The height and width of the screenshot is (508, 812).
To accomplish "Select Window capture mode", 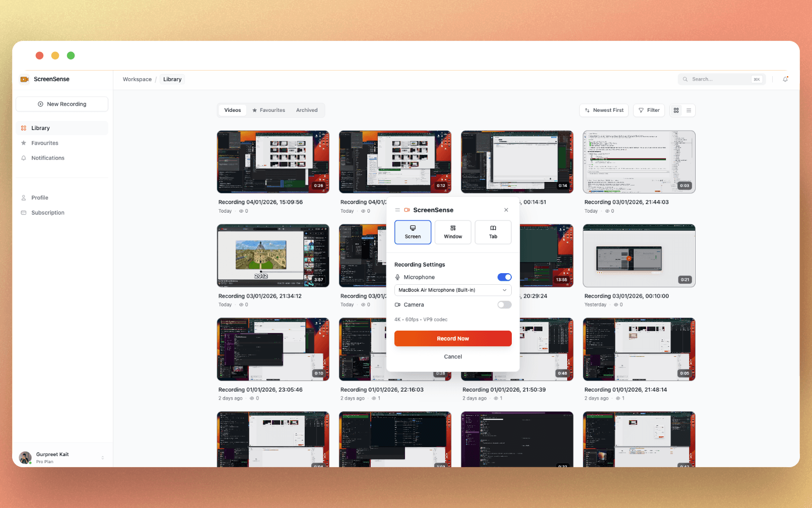I will point(452,232).
